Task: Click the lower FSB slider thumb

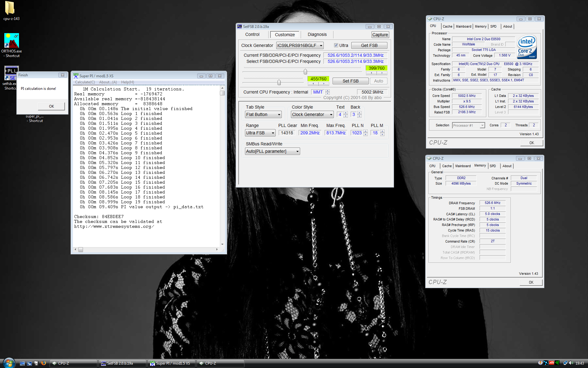Action: pos(279,82)
